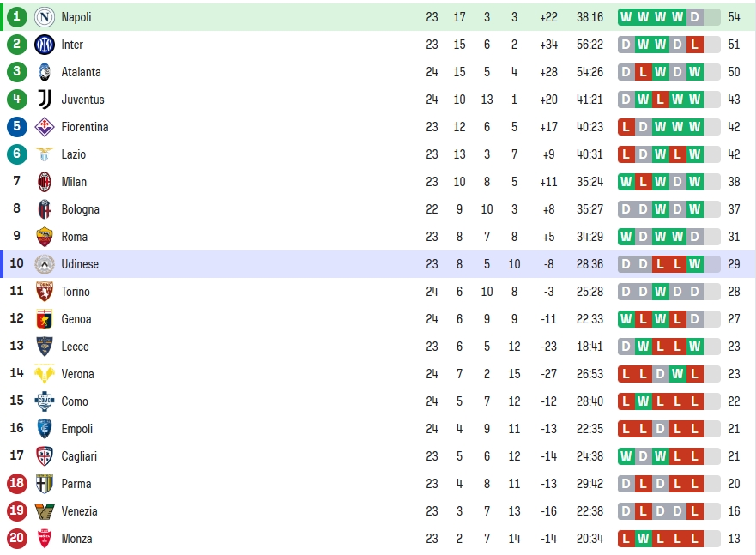Click the Parma club crest icon
Screen dimensions: 756x555
click(x=45, y=484)
